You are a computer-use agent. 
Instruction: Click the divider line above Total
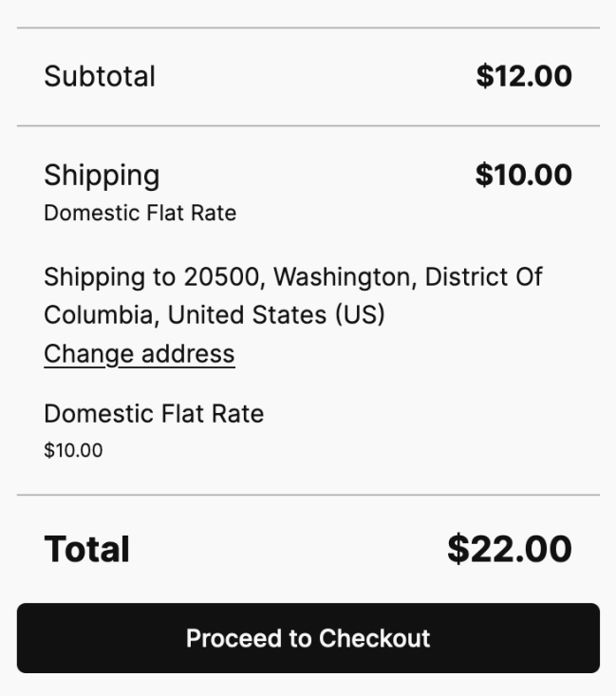click(308, 495)
